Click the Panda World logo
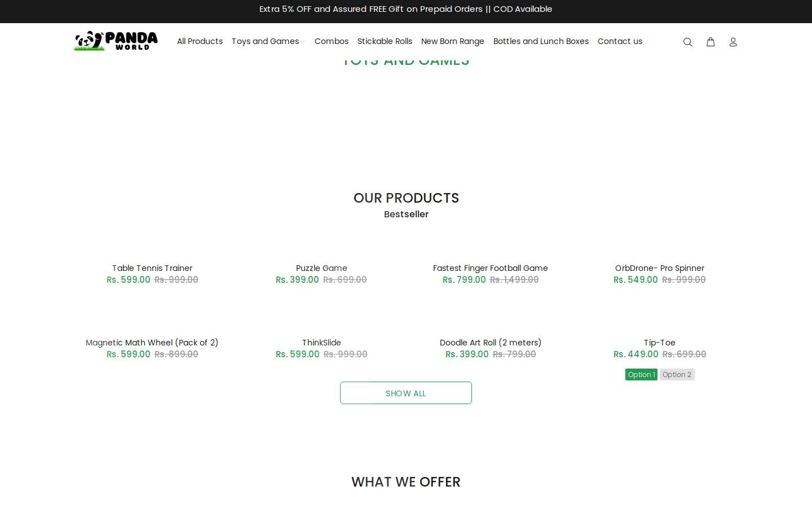 [116, 41]
